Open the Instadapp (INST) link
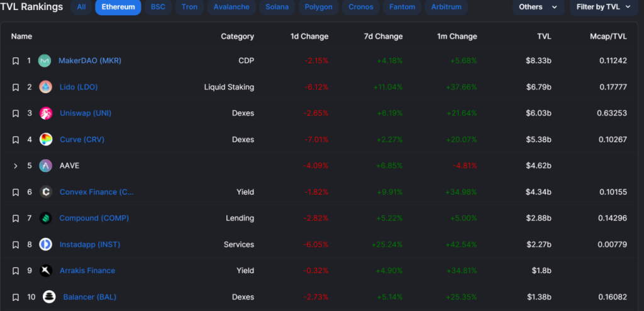 90,244
